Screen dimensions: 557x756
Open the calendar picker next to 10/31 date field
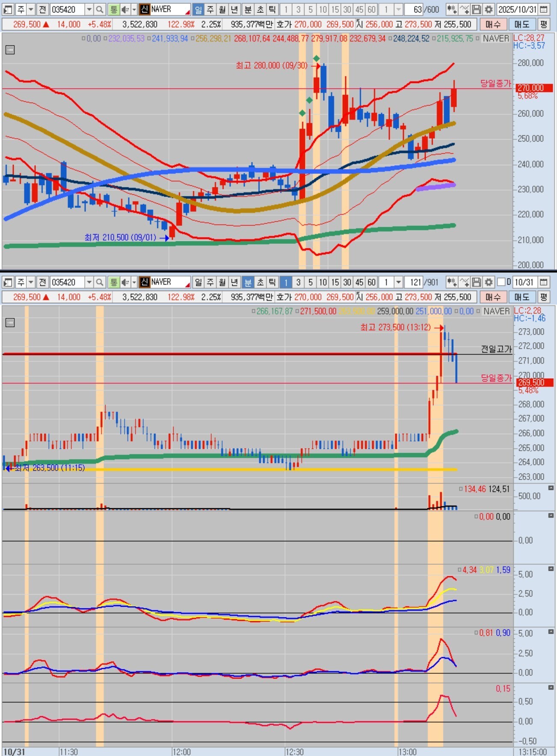tap(544, 282)
